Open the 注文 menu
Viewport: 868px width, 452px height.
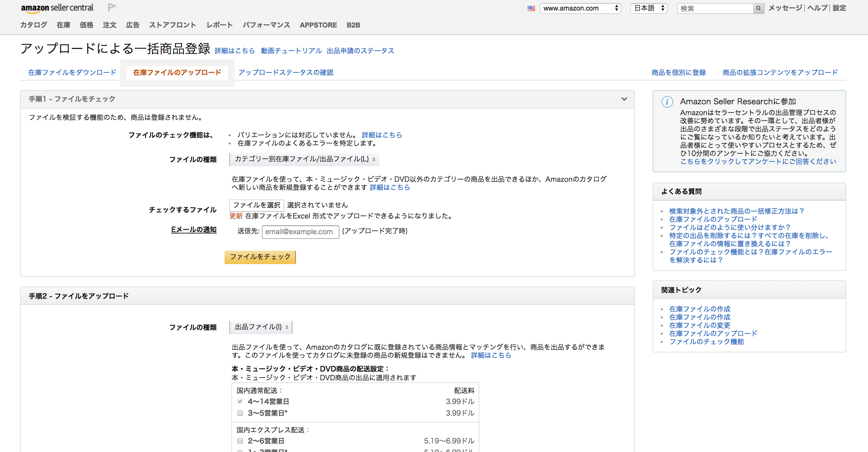click(110, 25)
